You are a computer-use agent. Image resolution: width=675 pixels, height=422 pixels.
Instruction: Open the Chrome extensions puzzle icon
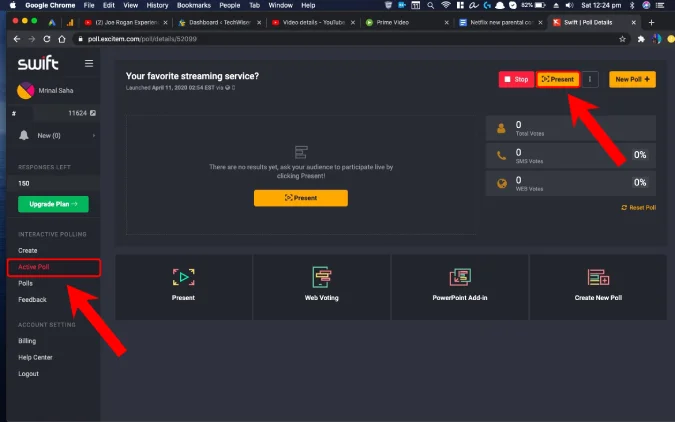coord(641,39)
